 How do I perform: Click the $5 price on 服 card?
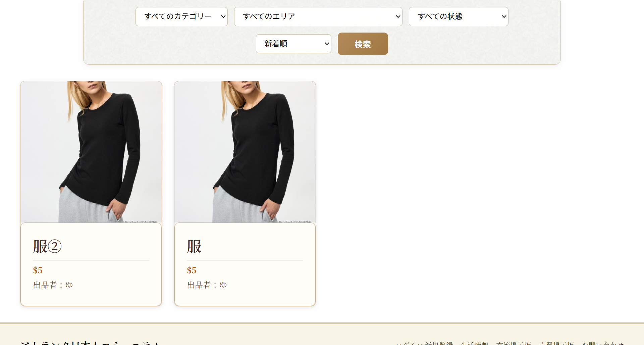[x=192, y=270]
